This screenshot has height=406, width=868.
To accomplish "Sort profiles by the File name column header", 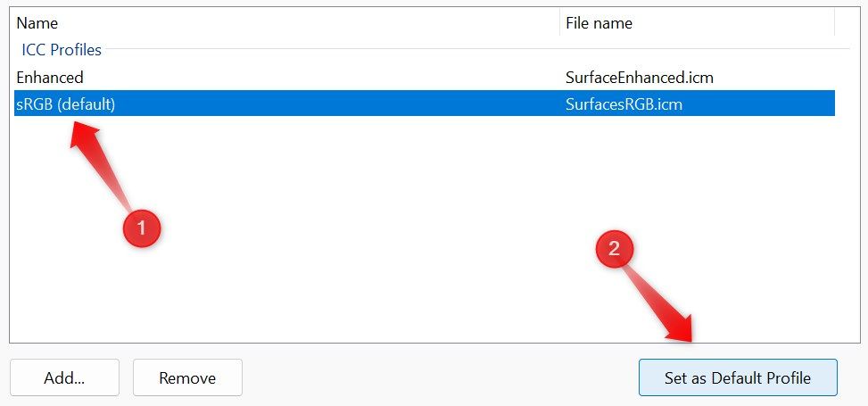I will (x=698, y=22).
